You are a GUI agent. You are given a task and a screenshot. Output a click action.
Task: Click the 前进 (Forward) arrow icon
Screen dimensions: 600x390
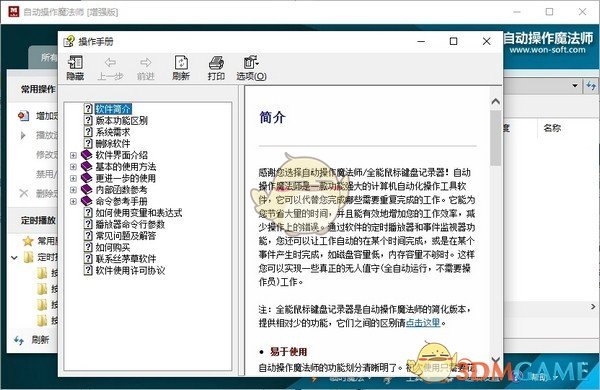pyautogui.click(x=146, y=62)
